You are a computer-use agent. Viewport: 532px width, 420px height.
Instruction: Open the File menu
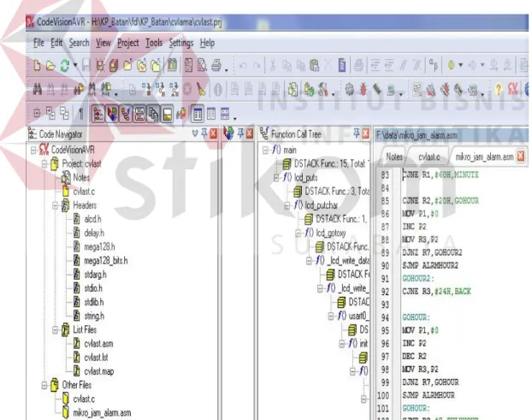[x=38, y=43]
